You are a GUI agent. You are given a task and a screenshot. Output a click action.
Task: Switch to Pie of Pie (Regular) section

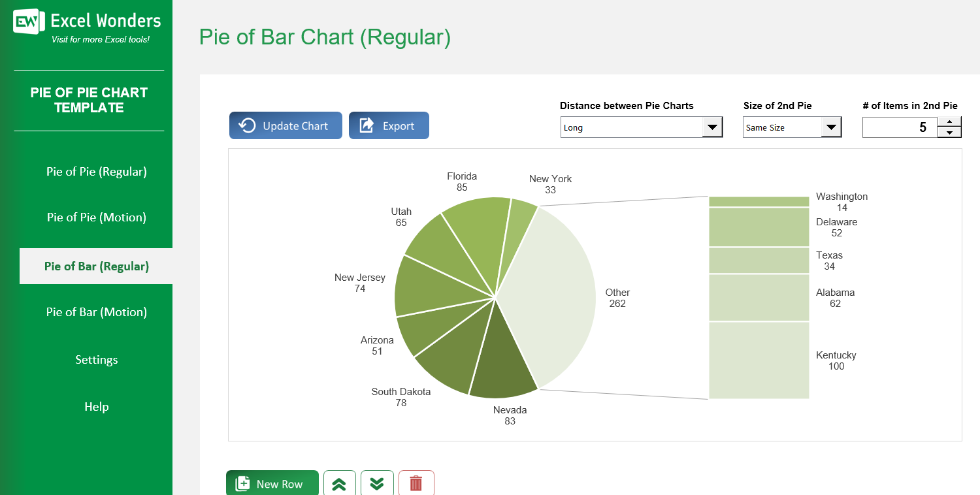[96, 171]
